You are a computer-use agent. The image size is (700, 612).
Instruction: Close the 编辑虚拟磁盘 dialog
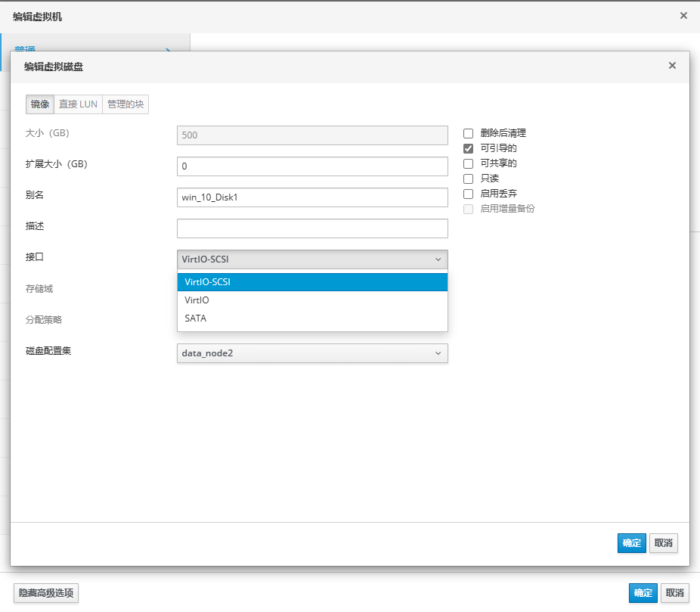672,66
